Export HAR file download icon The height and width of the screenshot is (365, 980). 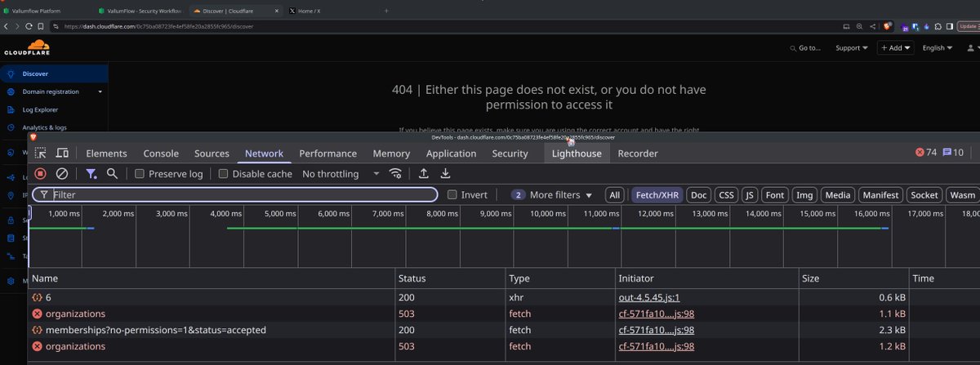coord(446,174)
